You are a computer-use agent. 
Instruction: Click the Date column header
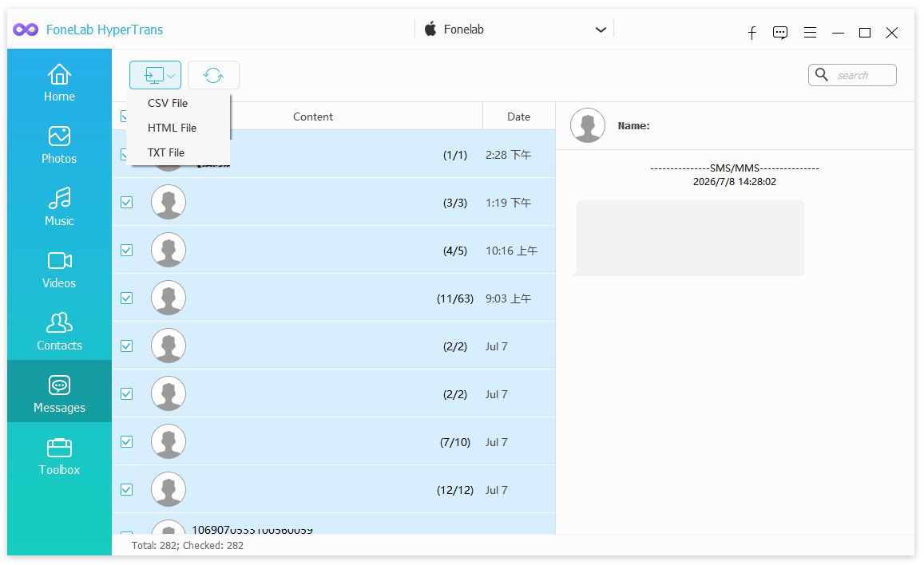click(518, 117)
